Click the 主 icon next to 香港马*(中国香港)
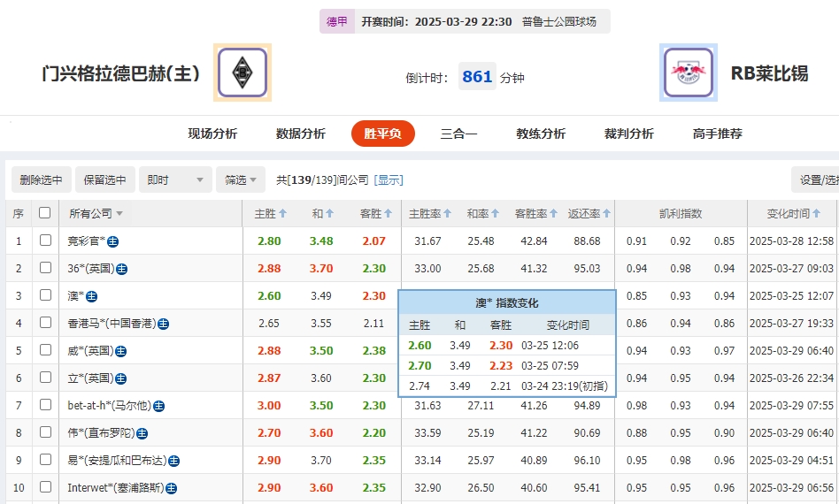 (x=163, y=324)
